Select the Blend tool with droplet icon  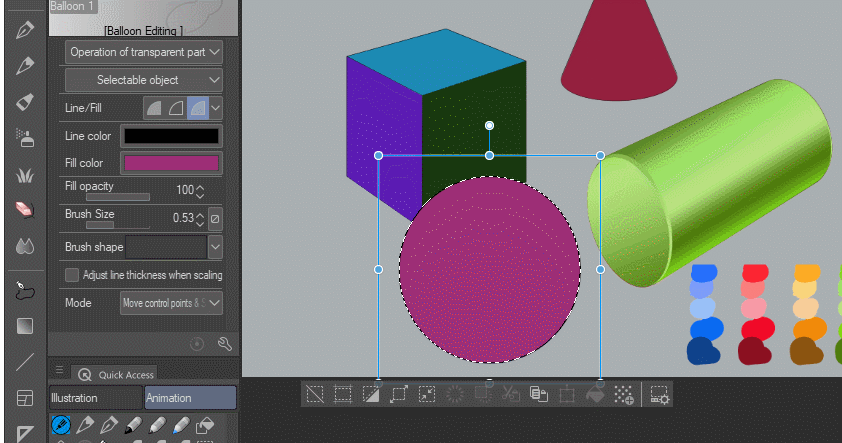[x=25, y=246]
